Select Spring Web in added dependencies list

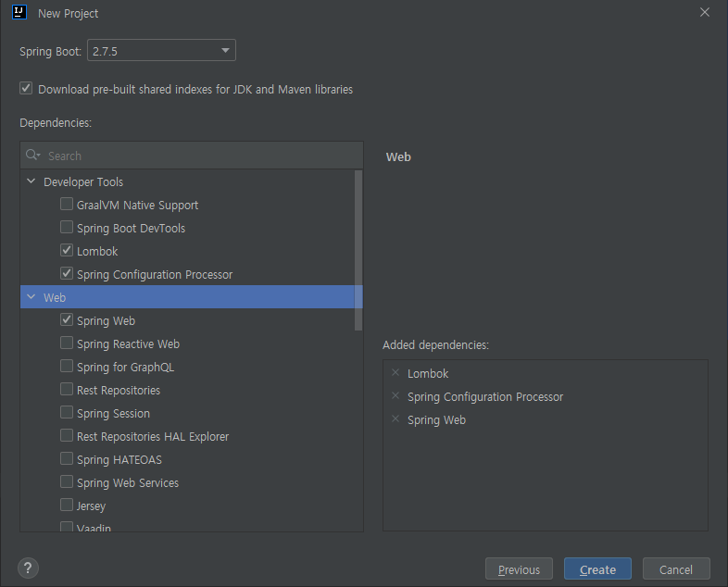(x=436, y=420)
